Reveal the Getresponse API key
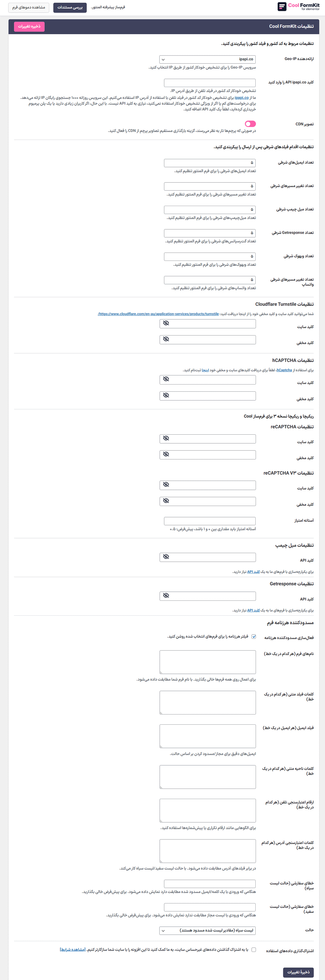The height and width of the screenshot is (980, 325). click(x=166, y=596)
